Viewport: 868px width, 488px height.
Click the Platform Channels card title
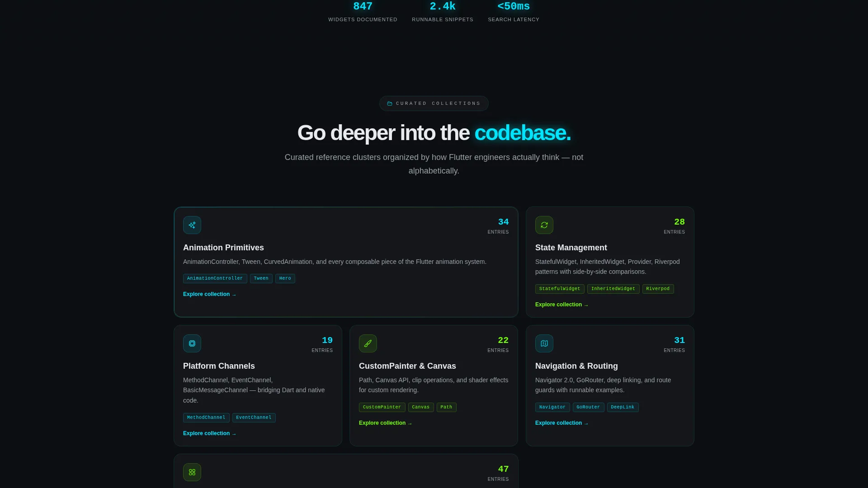(219, 366)
